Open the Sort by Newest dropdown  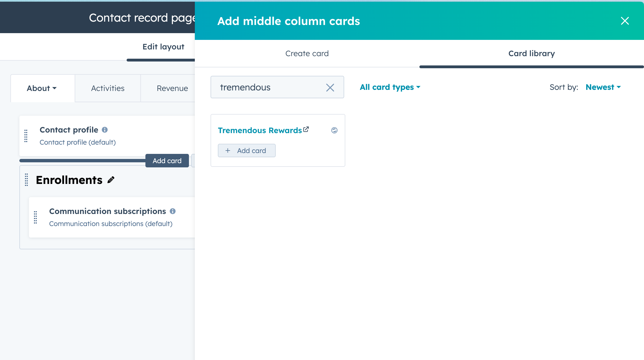coord(603,87)
